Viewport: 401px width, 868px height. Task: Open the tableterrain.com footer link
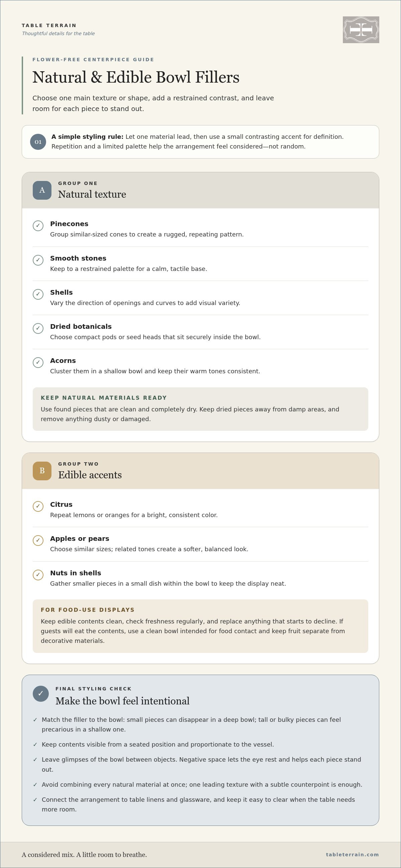352,854
